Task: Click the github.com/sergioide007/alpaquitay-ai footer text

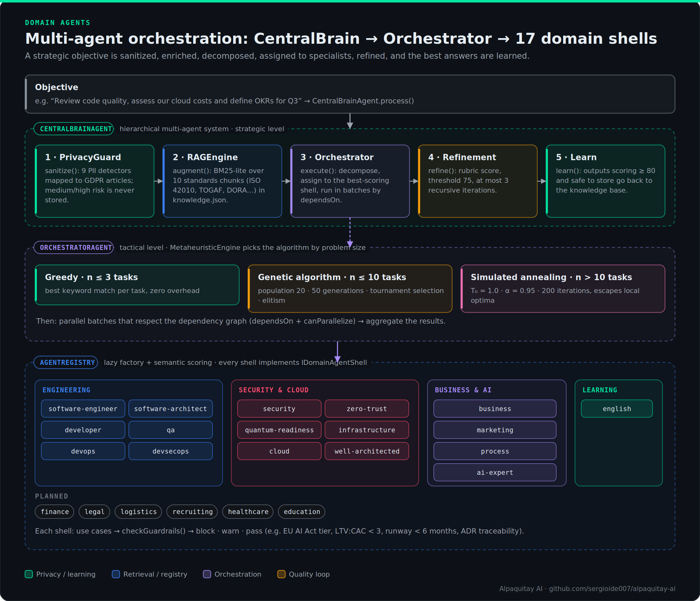Action: click(612, 589)
